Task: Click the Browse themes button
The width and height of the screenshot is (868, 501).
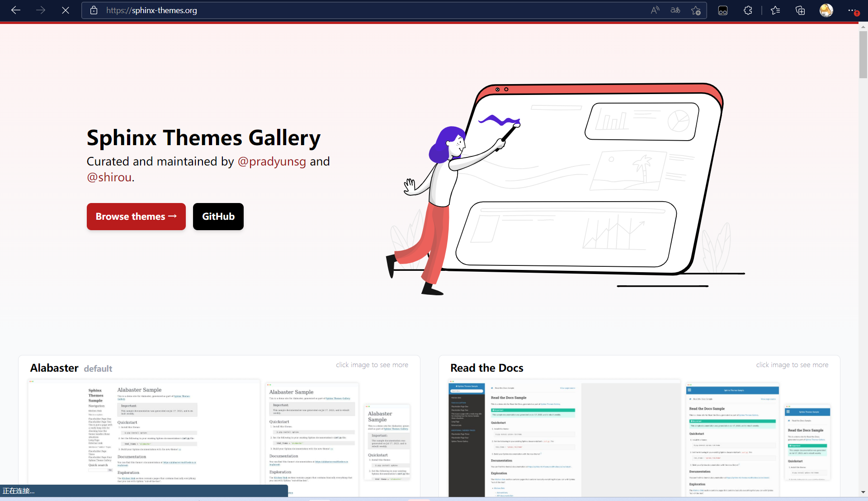Action: 136,217
